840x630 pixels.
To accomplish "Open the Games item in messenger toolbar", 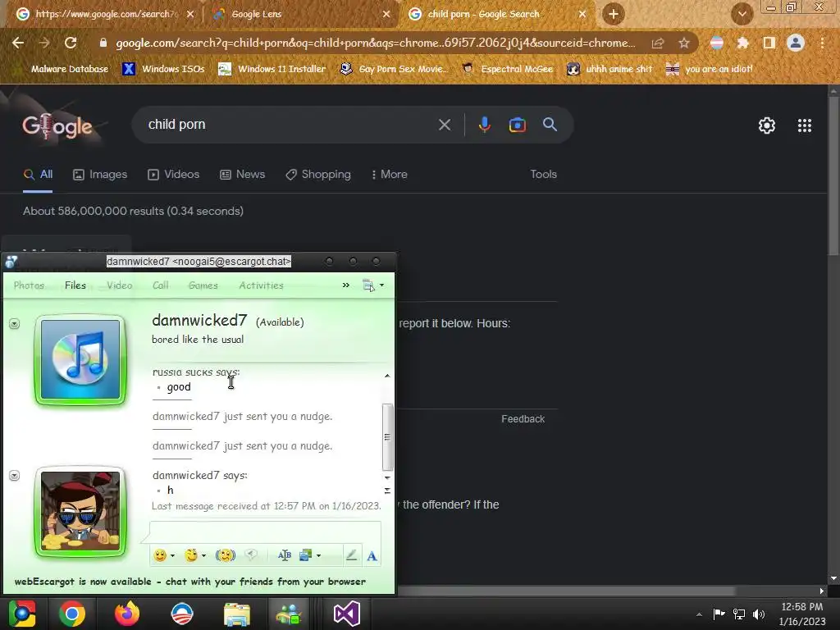I will 203,285.
